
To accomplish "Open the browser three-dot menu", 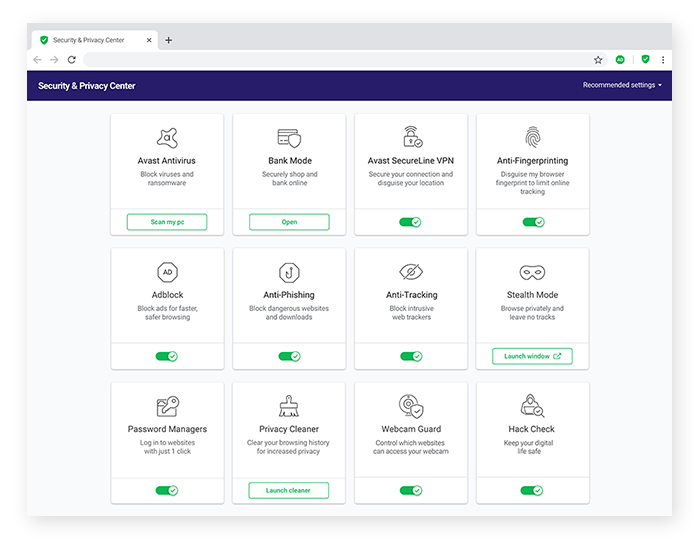I will pos(663,60).
